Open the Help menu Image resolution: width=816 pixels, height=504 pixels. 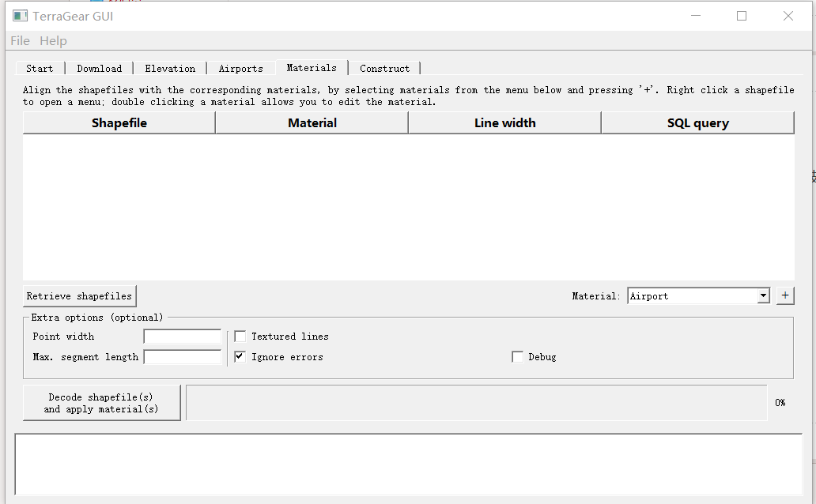pyautogui.click(x=53, y=40)
